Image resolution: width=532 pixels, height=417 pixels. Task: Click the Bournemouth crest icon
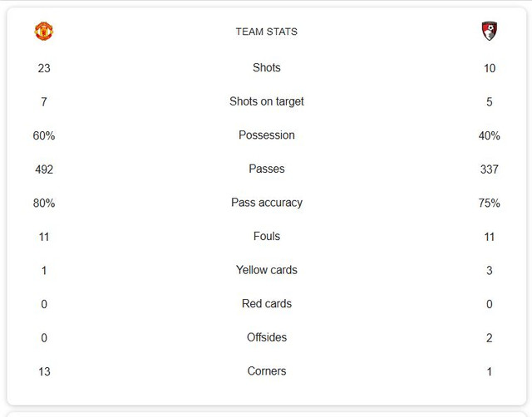point(490,32)
